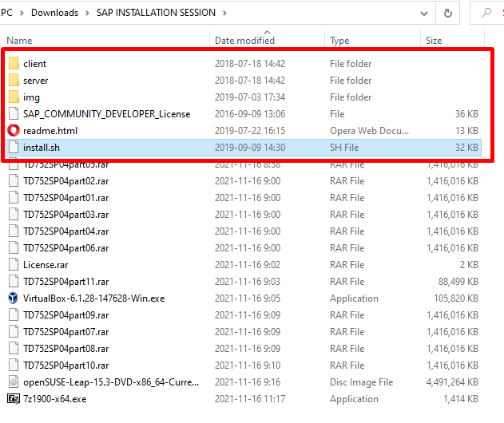Click TD752SP04part03.rar file icon
The height and width of the screenshot is (423, 504).
tap(14, 214)
